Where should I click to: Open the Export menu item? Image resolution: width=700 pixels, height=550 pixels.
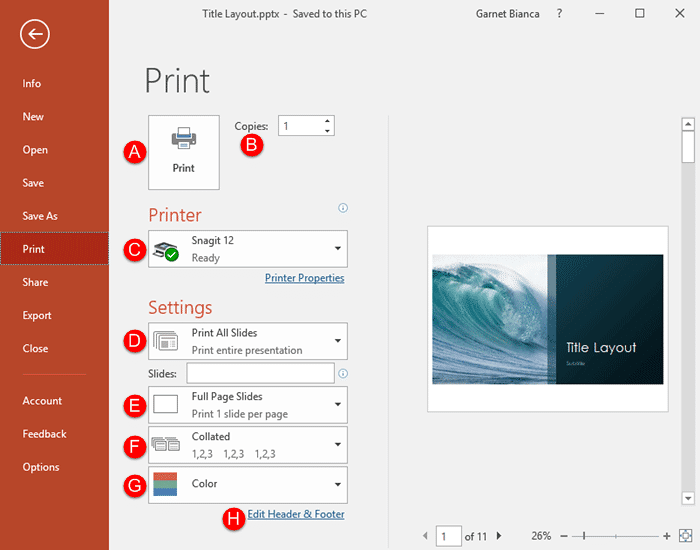pyautogui.click(x=37, y=315)
